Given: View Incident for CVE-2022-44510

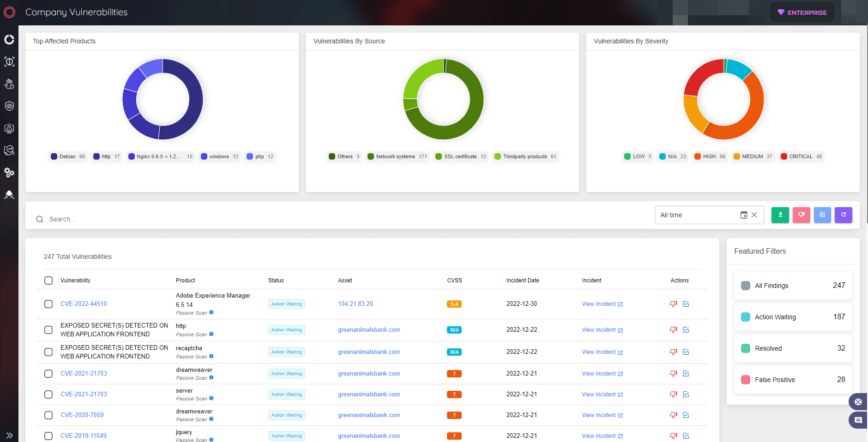Looking at the screenshot, I should [602, 304].
